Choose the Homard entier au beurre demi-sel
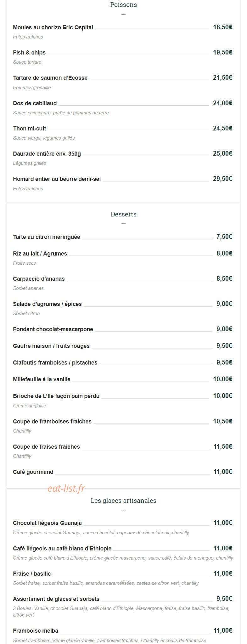 [57, 179]
